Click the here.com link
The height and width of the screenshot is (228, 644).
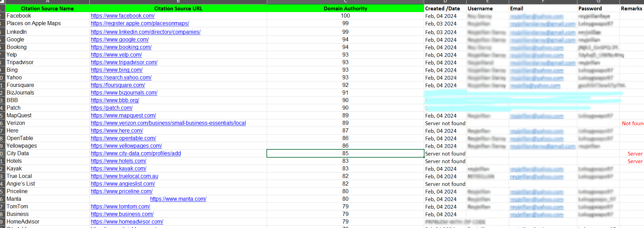tap(117, 131)
